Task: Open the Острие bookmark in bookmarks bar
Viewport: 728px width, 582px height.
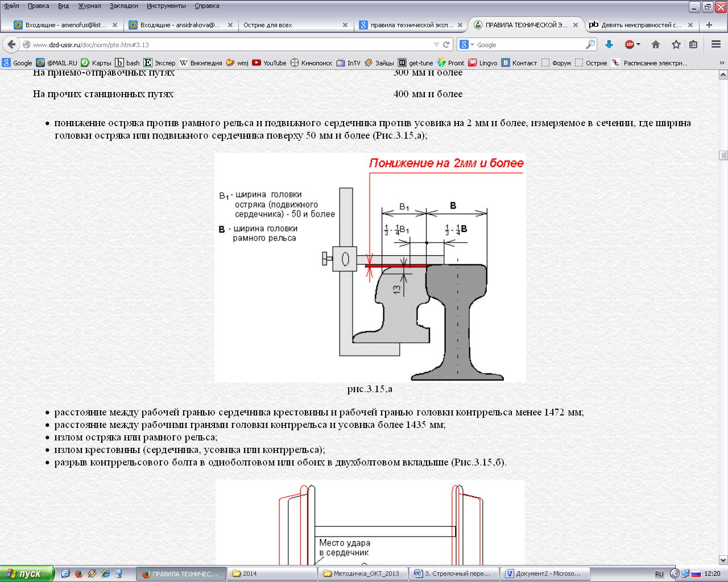Action: 590,63
